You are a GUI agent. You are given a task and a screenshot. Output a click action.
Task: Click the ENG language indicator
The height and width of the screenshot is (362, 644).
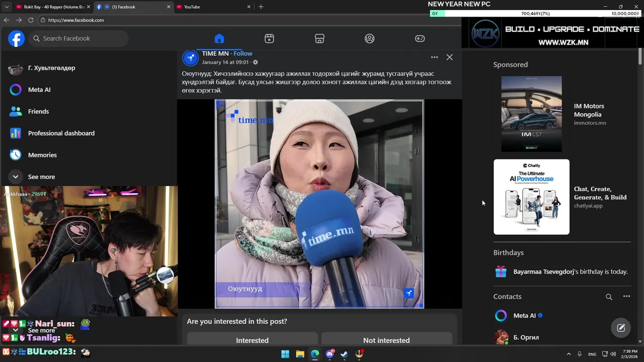592,354
